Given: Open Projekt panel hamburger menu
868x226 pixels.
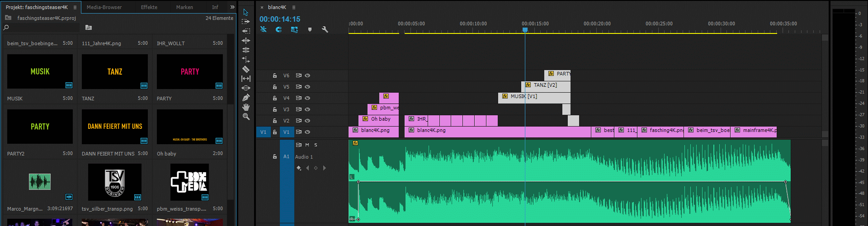Looking at the screenshot, I should tap(75, 7).
